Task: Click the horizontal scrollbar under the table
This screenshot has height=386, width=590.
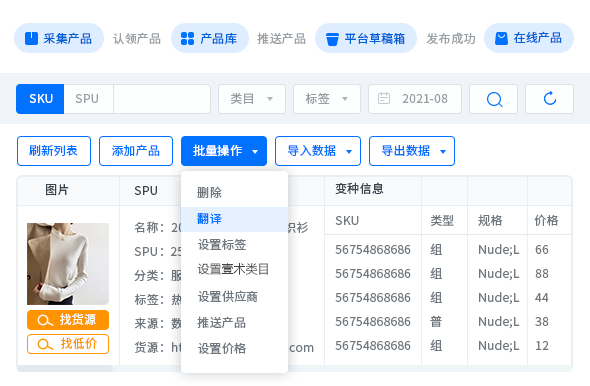Action: click(65, 369)
